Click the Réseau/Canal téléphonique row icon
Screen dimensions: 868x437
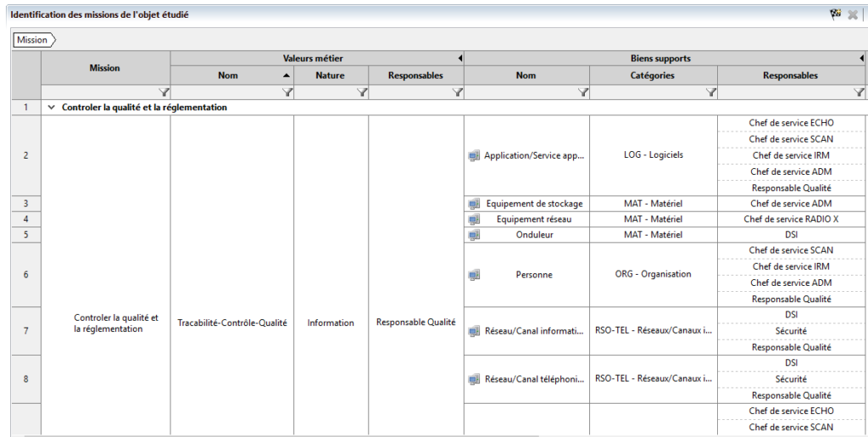click(474, 379)
